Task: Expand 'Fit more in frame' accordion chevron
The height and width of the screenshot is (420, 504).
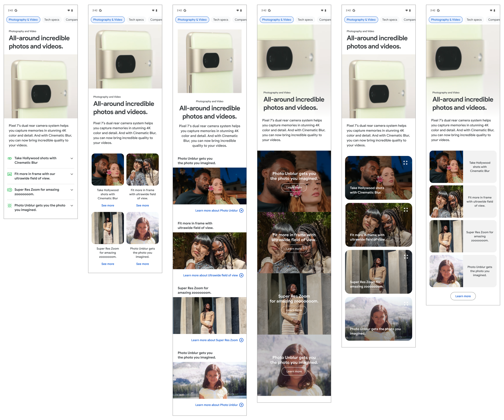Action: (x=72, y=174)
